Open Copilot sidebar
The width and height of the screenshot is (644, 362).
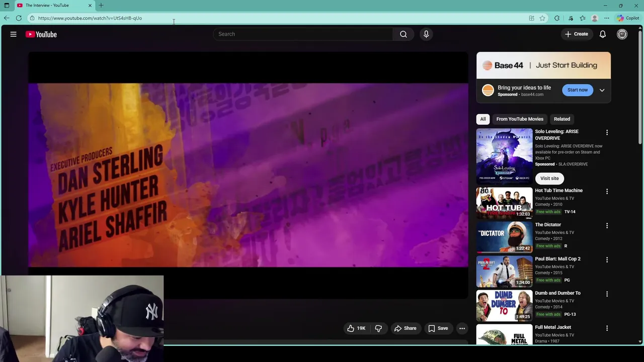(628, 18)
